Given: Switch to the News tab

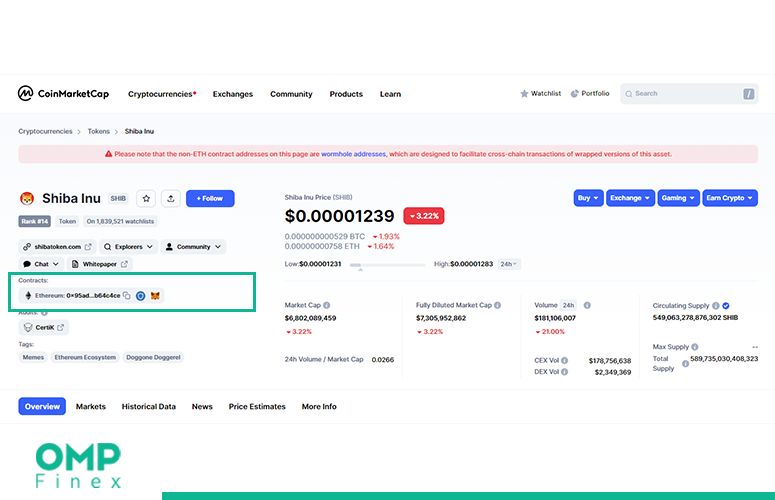Looking at the screenshot, I should pos(202,407).
